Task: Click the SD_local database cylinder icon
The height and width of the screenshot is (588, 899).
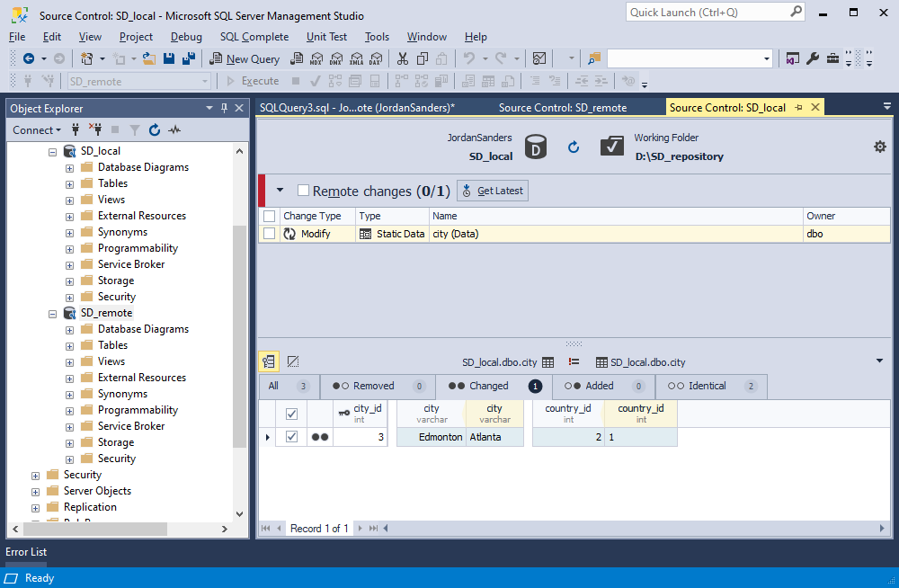Action: 536,147
